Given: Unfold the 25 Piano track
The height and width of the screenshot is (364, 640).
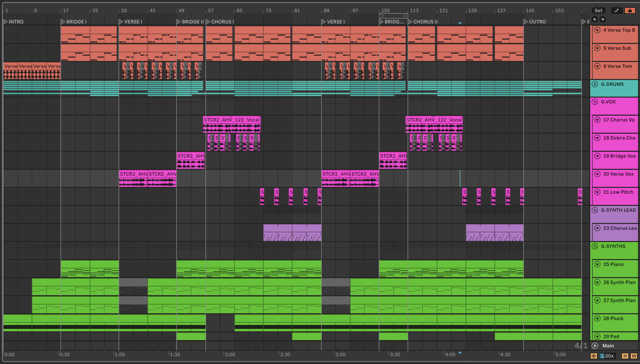Looking at the screenshot, I should pos(597,264).
